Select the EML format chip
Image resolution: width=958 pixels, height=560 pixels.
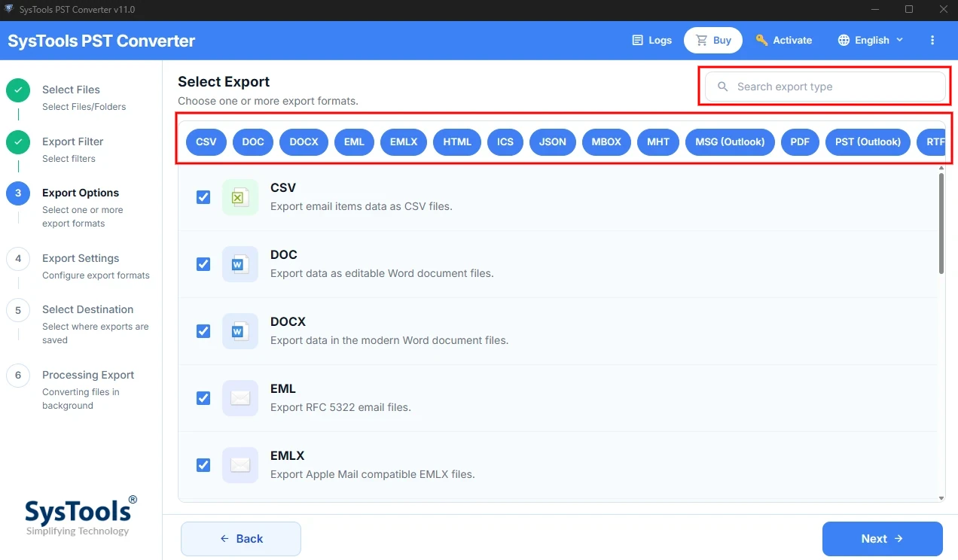[x=354, y=142]
